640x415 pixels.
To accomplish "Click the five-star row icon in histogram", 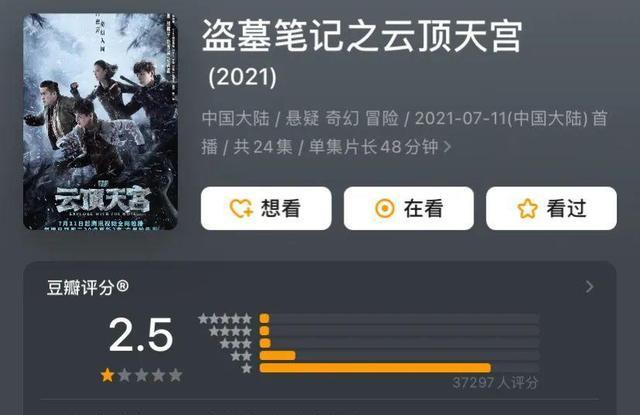I will [x=225, y=319].
